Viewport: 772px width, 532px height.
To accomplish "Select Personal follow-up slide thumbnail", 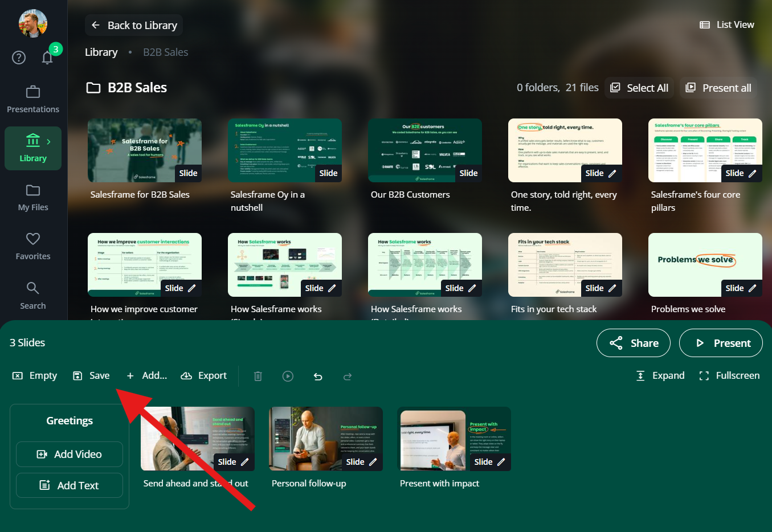I will 326,439.
